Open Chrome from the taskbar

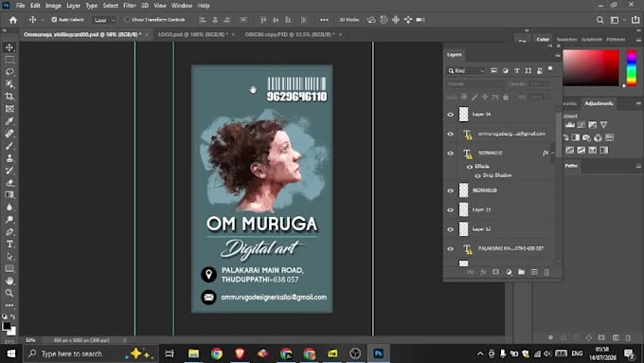(217, 354)
